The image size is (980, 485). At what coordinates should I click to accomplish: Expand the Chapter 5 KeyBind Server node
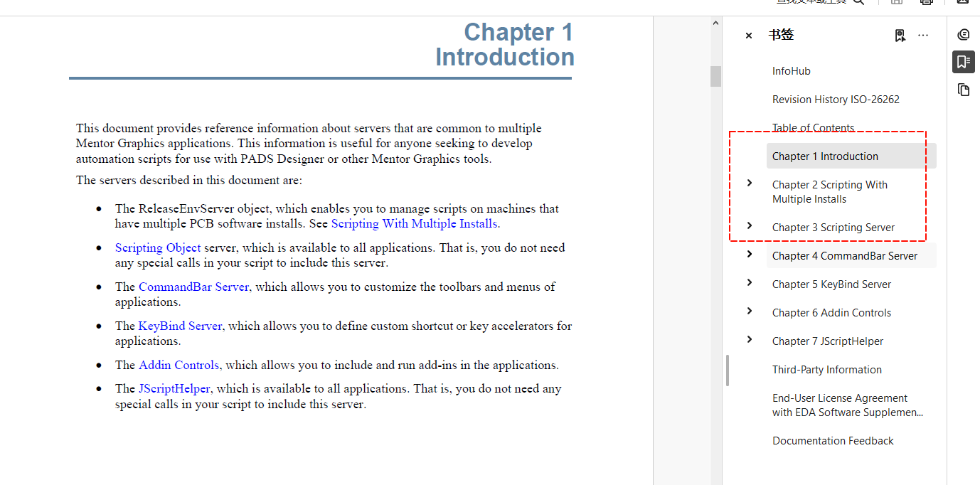pyautogui.click(x=749, y=283)
